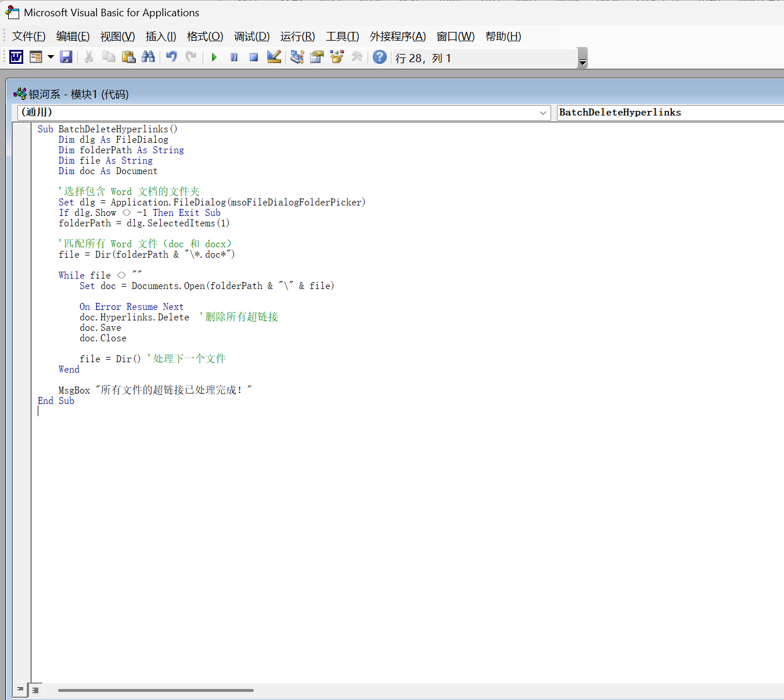Open the Object Browser icon
784x700 pixels.
[337, 57]
